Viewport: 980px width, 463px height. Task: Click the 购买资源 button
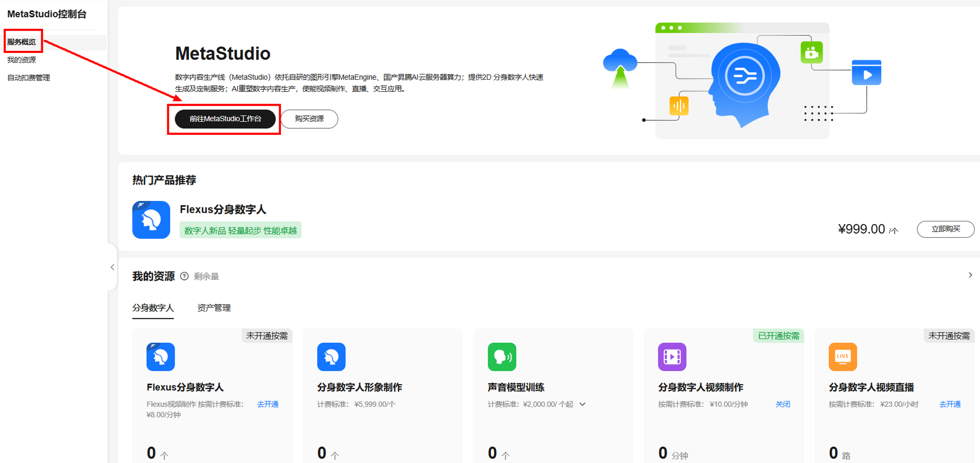click(309, 119)
